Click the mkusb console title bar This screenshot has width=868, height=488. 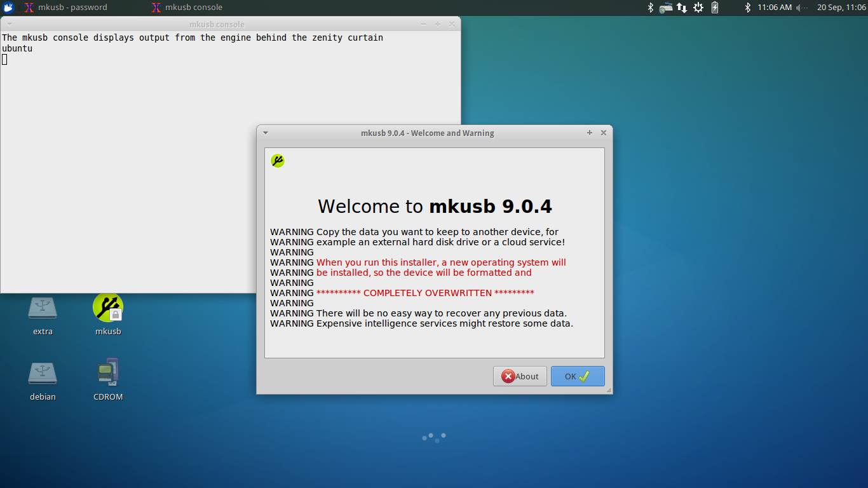click(217, 24)
